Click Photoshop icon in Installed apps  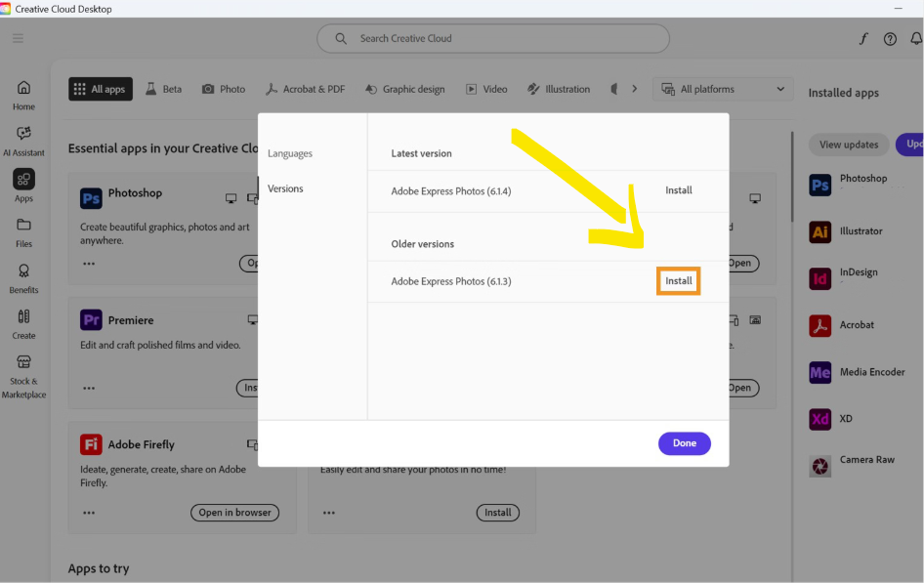[819, 185]
